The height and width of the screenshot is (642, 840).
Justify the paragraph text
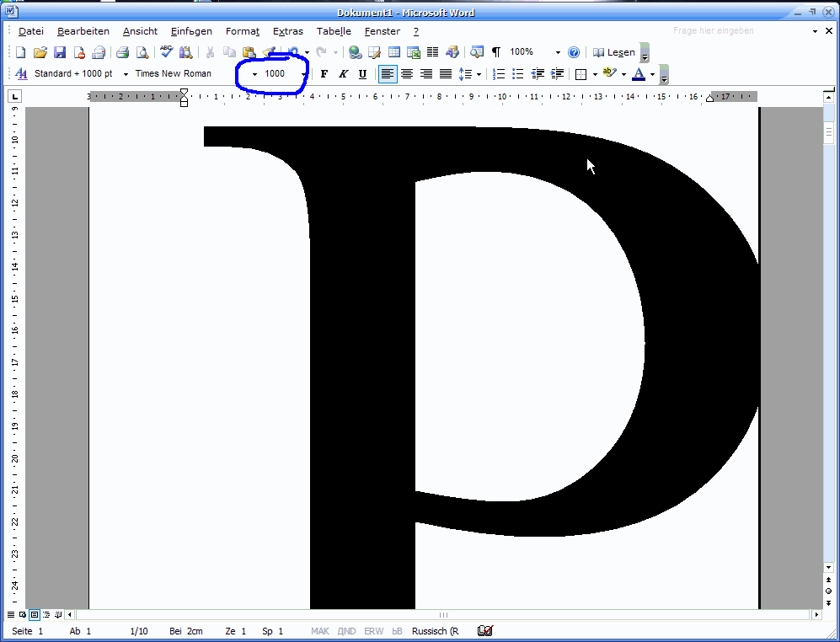coord(446,74)
